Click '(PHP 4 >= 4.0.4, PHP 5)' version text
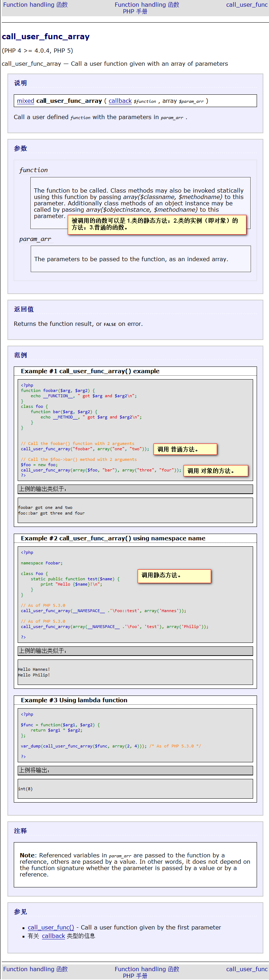 pyautogui.click(x=37, y=51)
